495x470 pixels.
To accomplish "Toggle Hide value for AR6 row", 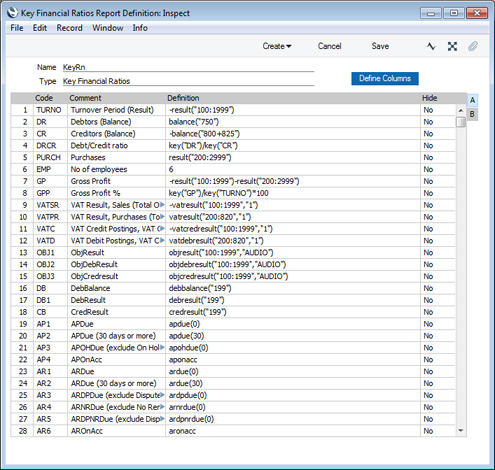I will click(x=438, y=431).
